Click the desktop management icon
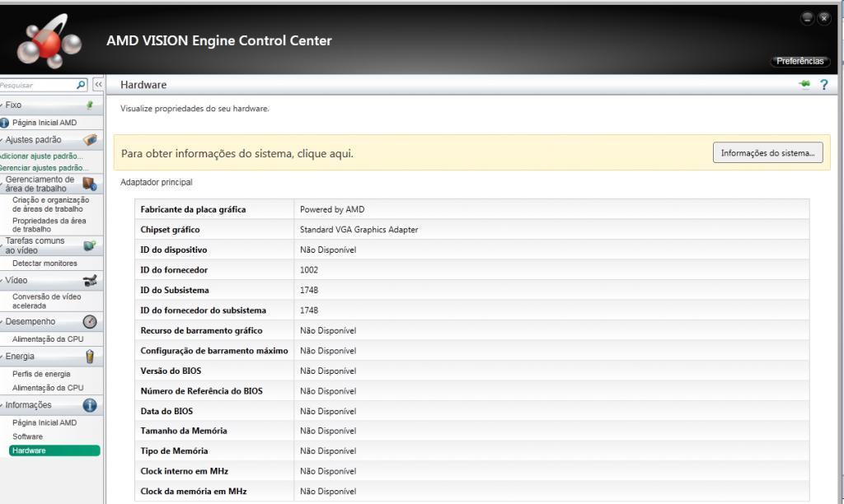 point(90,184)
